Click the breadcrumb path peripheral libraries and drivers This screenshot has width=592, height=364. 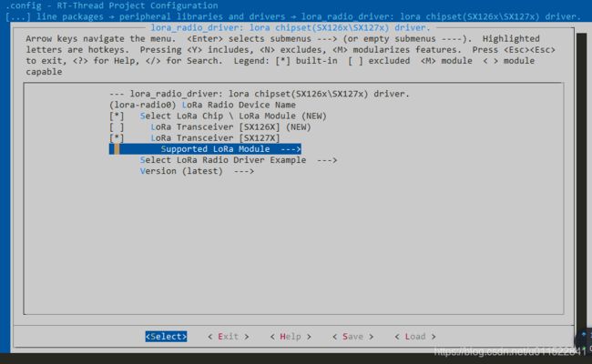(202, 16)
